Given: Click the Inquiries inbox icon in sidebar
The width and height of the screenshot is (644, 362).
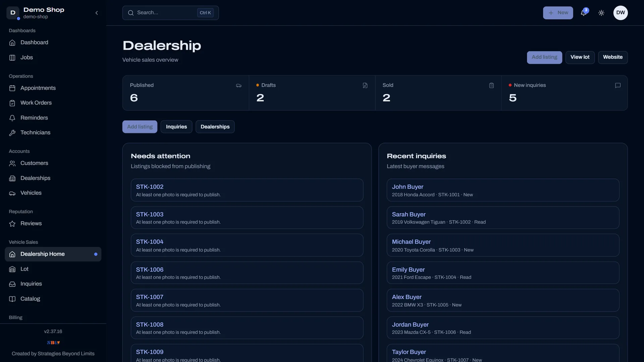Looking at the screenshot, I should coord(12,284).
